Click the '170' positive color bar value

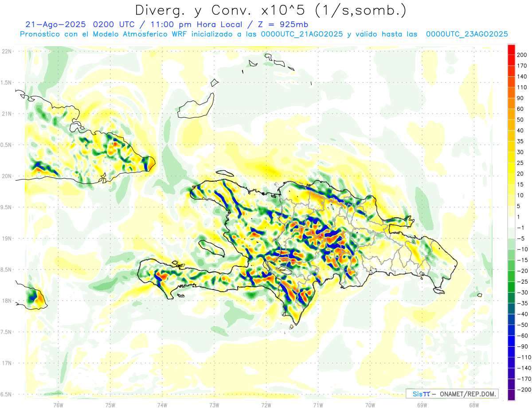(x=523, y=66)
